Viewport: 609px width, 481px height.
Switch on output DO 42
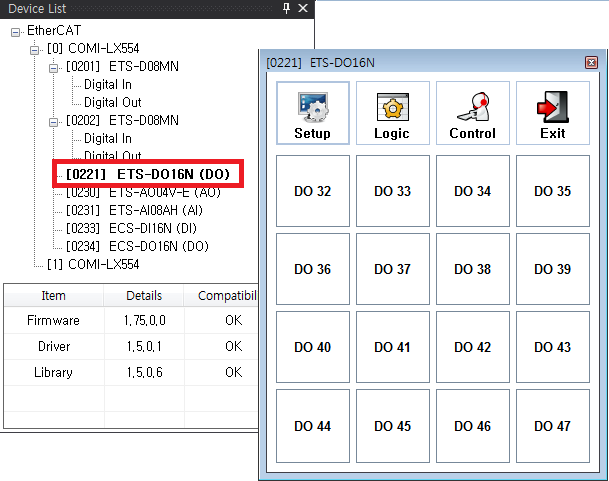coord(472,347)
